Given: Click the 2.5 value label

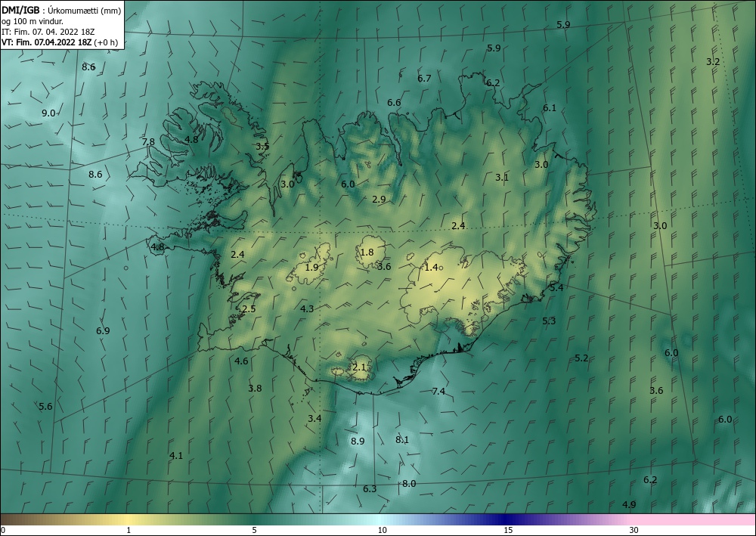Looking at the screenshot, I should pos(249,309).
